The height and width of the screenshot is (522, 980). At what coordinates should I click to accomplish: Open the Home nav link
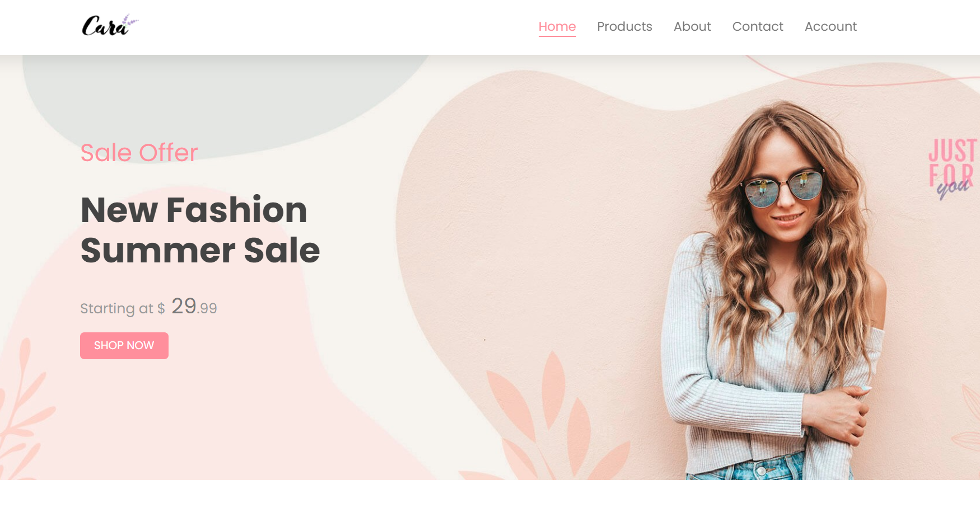click(557, 26)
